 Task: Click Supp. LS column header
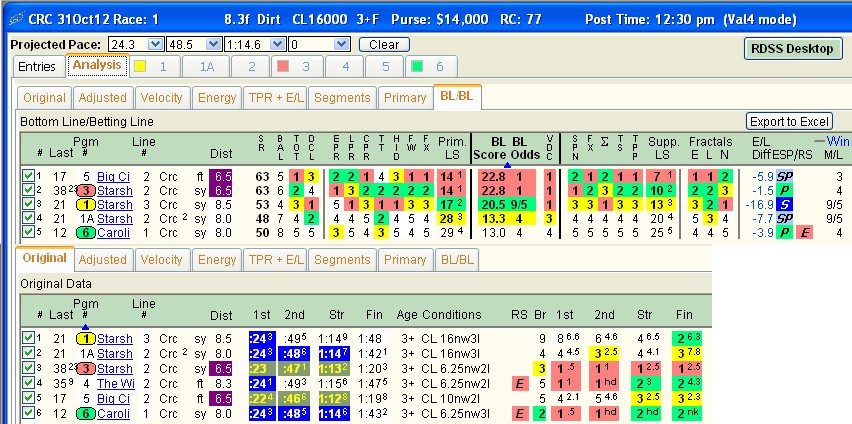661,148
